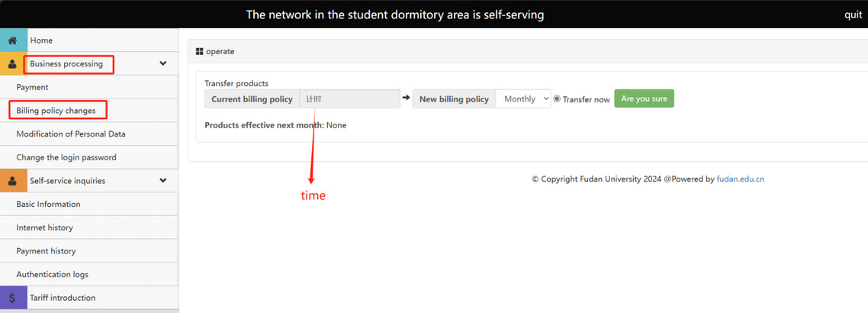Viewport: 868px width, 313px height.
Task: Open the Payment menu item
Action: pos(33,88)
